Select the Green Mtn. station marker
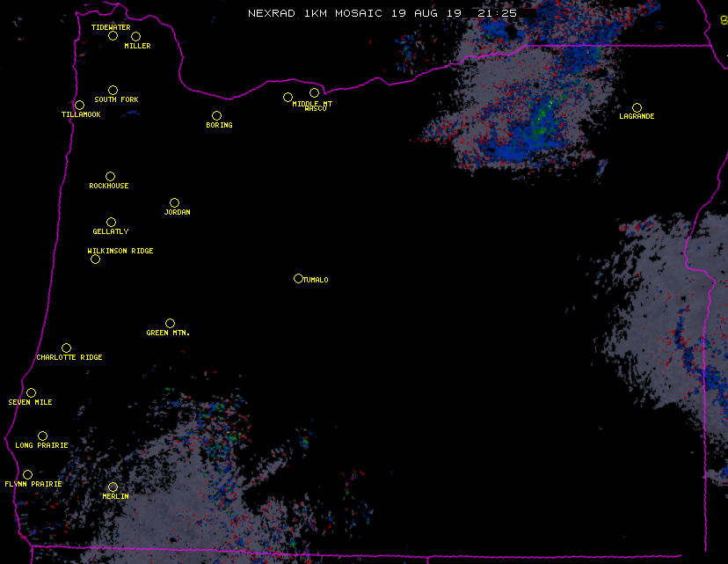The height and width of the screenshot is (564, 728). click(170, 323)
